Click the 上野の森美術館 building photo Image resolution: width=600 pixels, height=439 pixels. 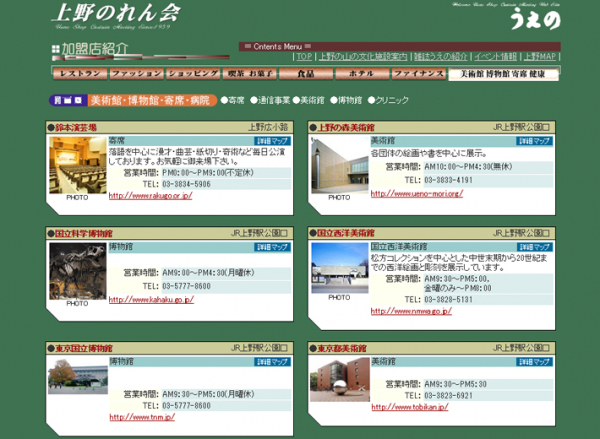tap(340, 165)
